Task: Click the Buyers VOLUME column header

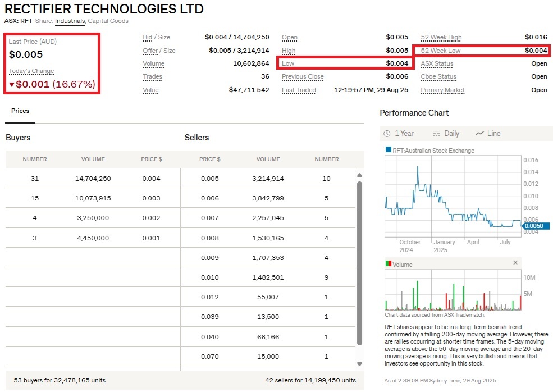Action: click(x=93, y=159)
